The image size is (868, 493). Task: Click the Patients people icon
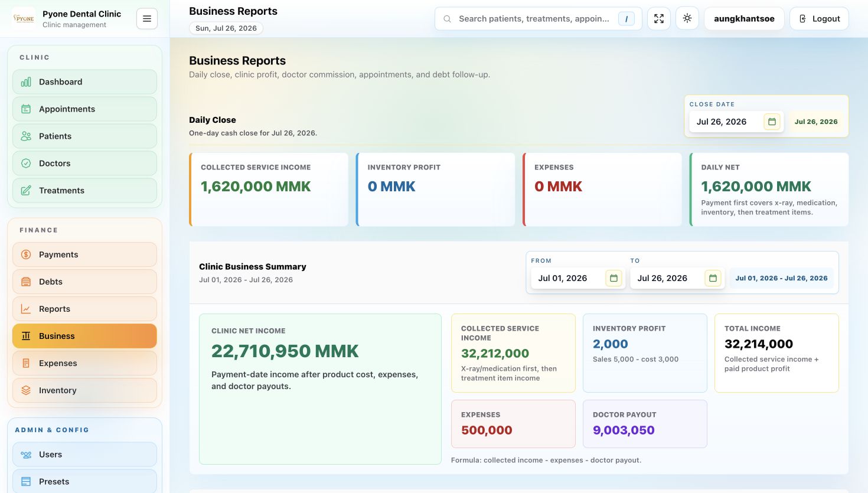26,136
